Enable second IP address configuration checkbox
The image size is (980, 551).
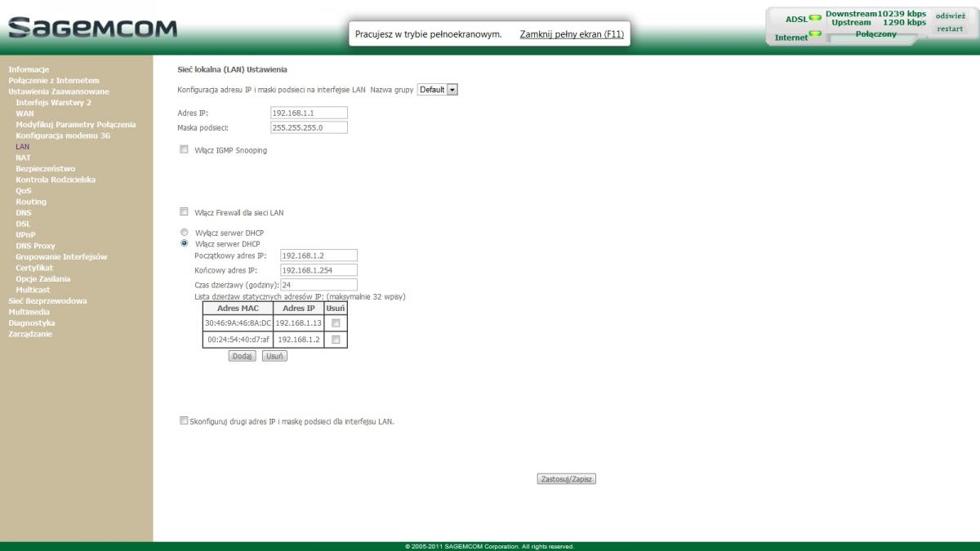coord(183,421)
